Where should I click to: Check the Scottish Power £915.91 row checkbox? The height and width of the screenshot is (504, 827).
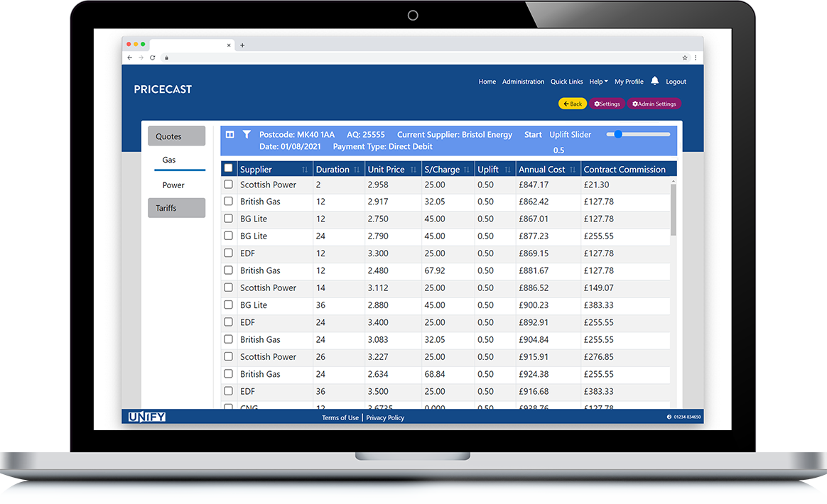pos(228,357)
